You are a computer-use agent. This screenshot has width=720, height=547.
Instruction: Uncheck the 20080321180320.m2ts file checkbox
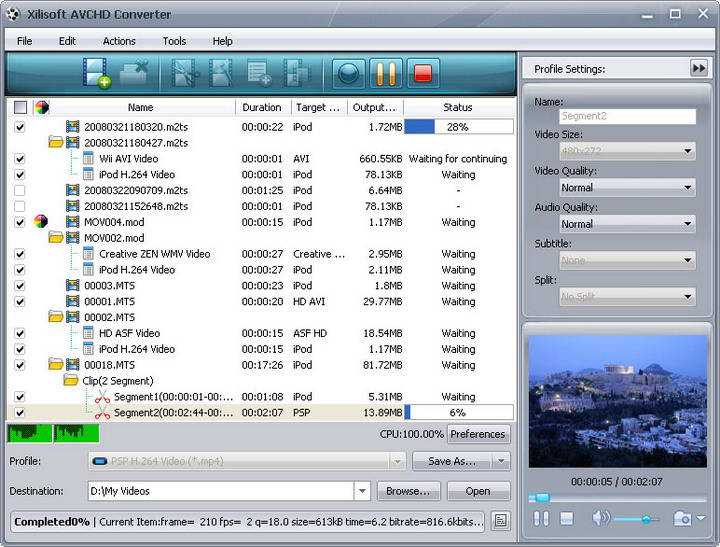pyautogui.click(x=20, y=127)
